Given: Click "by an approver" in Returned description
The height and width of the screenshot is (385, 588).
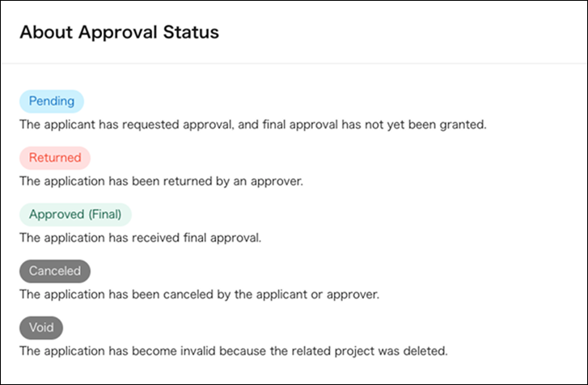Looking at the screenshot, I should coord(265,181).
